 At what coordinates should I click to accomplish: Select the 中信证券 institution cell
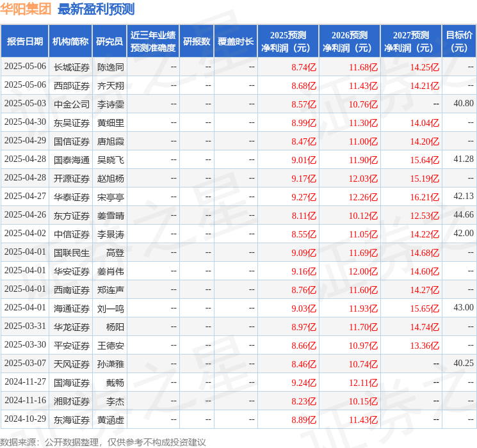[72, 234]
